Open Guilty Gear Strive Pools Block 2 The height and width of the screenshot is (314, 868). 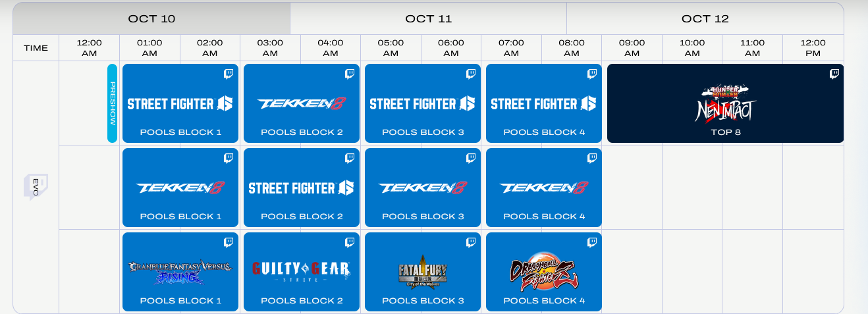[x=302, y=272]
